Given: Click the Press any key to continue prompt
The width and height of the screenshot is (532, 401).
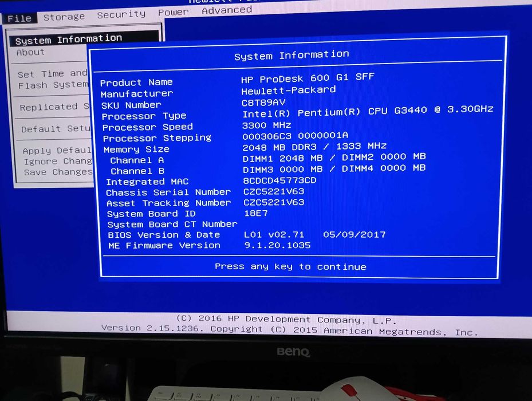Looking at the screenshot, I should [290, 266].
